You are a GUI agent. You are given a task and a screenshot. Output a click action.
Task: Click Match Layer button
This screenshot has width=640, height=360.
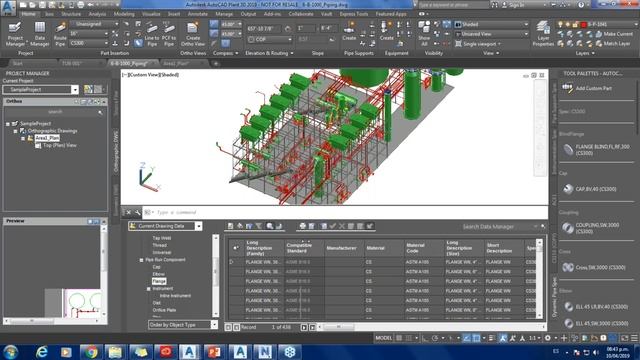[613, 43]
